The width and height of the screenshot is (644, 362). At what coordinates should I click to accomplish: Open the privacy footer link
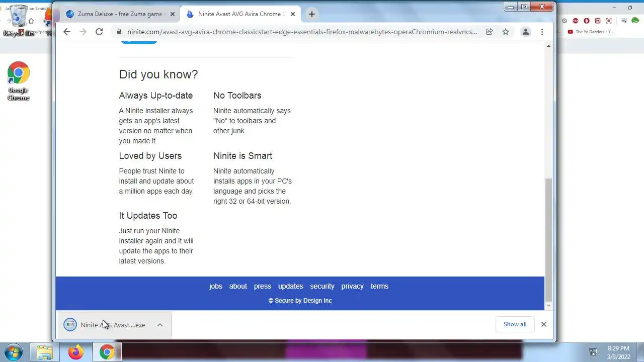pyautogui.click(x=352, y=286)
